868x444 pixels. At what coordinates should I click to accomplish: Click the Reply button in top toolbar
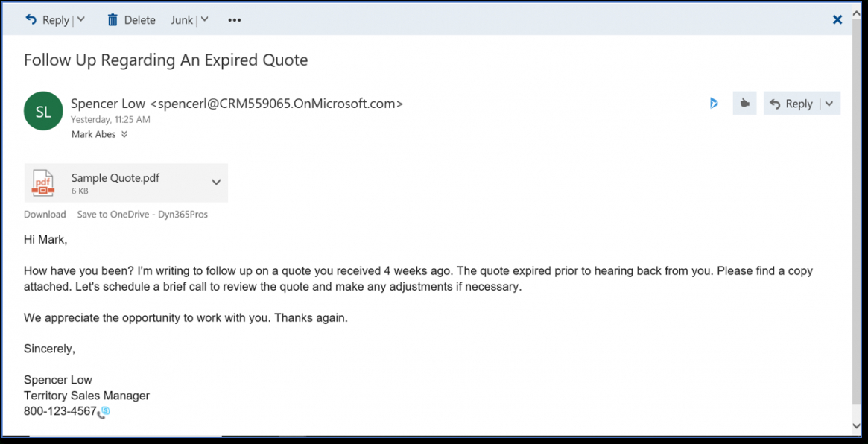click(47, 20)
